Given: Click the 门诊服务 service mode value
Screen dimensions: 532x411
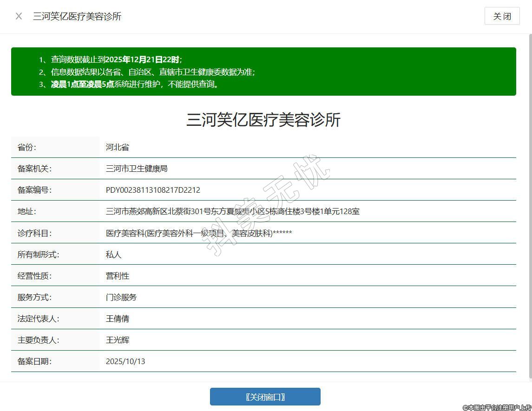Looking at the screenshot, I should [x=121, y=297].
